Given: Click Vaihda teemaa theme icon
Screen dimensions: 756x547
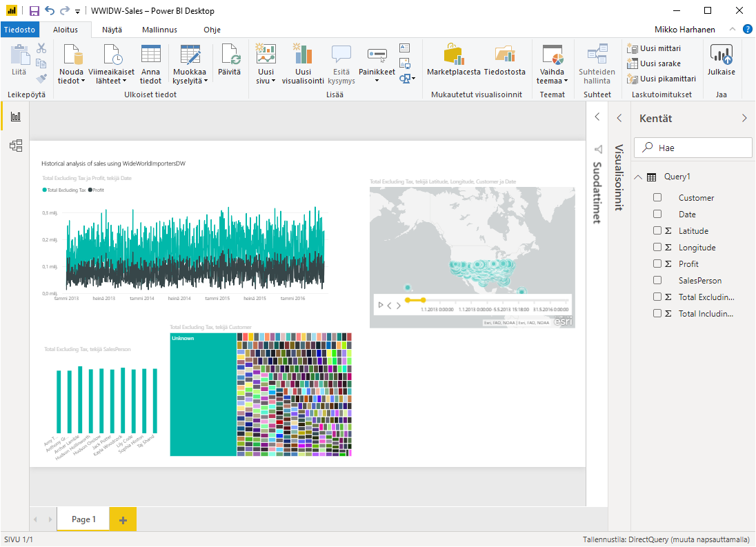Looking at the screenshot, I should pyautogui.click(x=553, y=54).
